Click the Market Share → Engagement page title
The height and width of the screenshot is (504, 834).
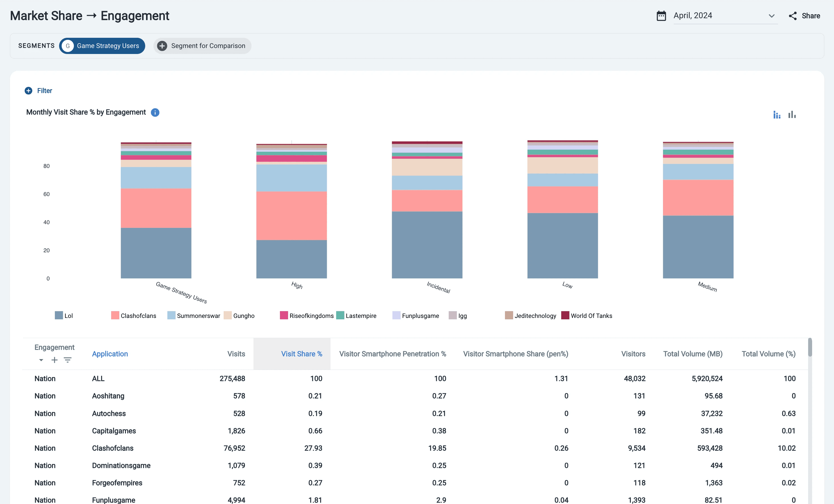pos(90,16)
